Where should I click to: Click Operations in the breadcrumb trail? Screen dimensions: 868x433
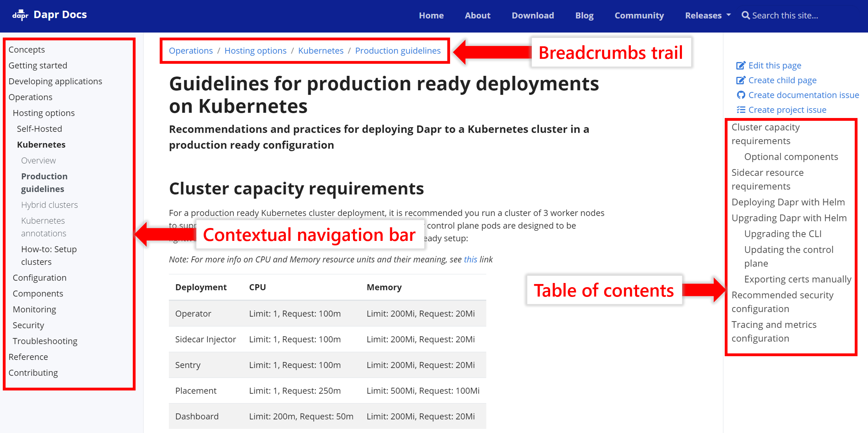[x=191, y=51]
